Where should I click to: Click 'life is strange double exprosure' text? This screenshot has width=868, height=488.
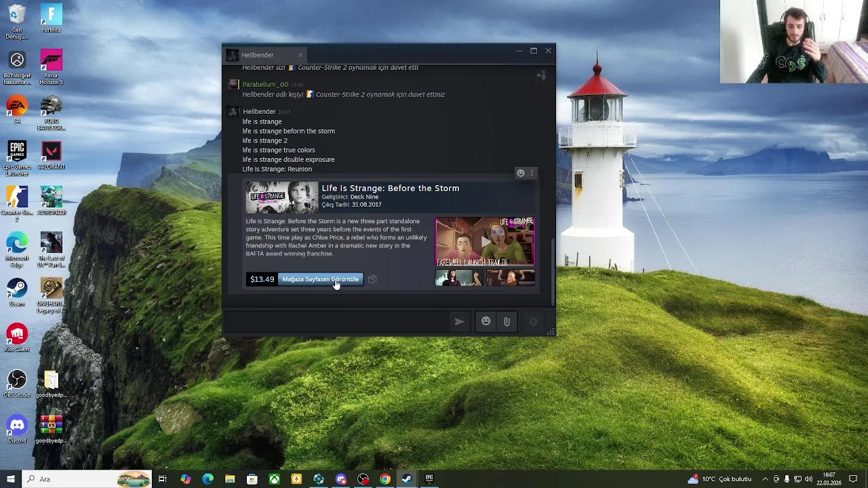coord(288,159)
